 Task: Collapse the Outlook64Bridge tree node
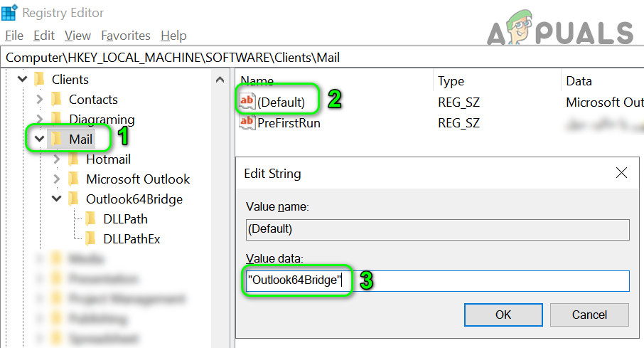click(x=57, y=199)
